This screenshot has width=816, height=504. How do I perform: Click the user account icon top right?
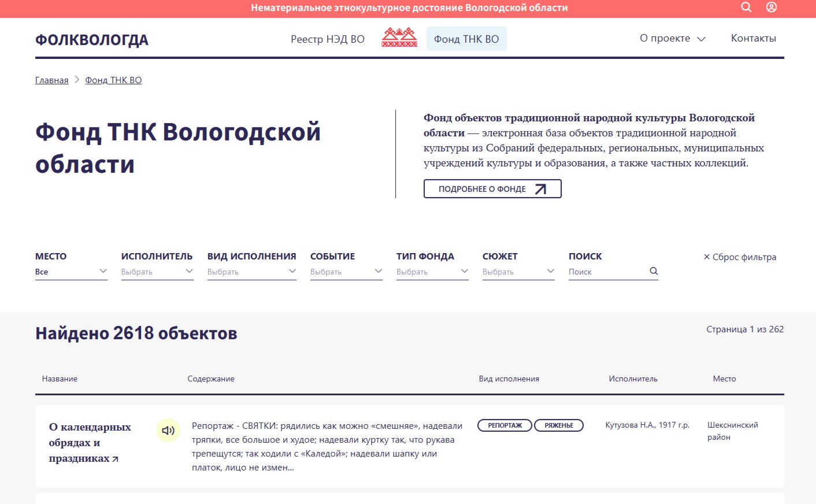tap(772, 8)
